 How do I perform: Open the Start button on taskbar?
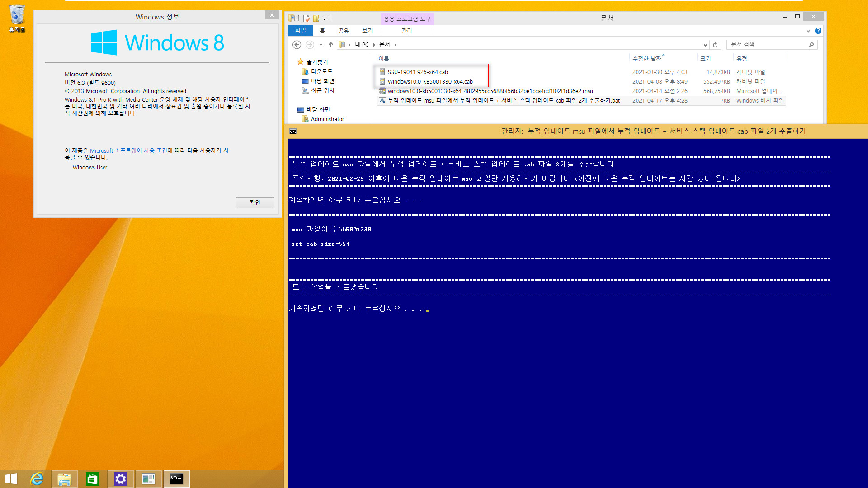pyautogui.click(x=11, y=479)
